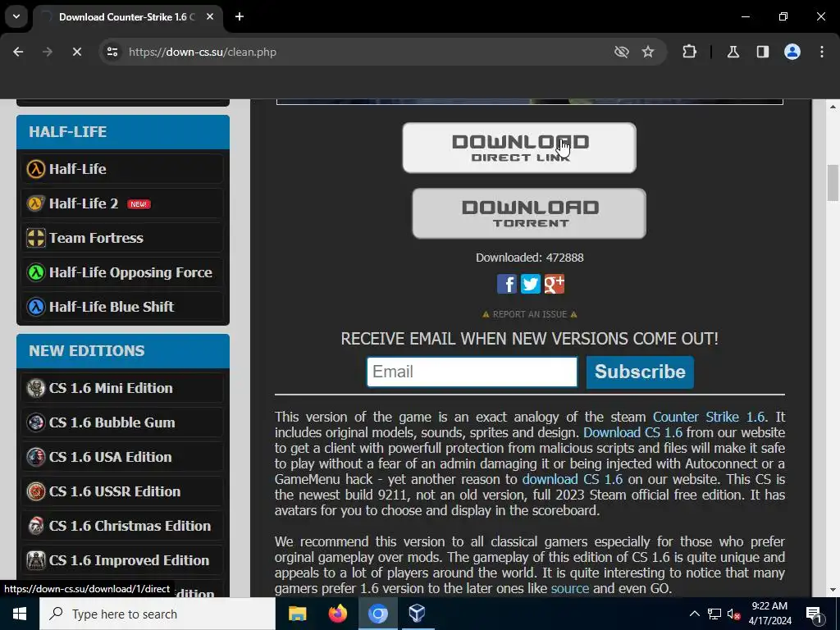The width and height of the screenshot is (840, 630).
Task: Click the scrollbar down arrow
Action: click(x=833, y=590)
